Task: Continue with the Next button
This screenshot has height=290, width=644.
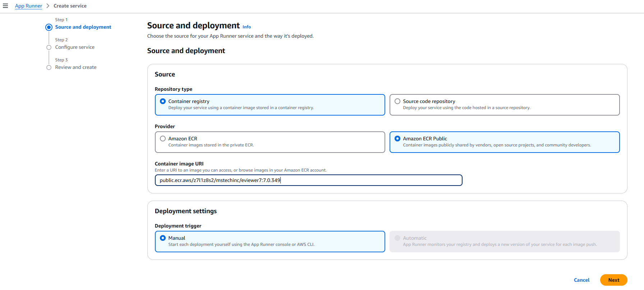Action: click(613, 280)
